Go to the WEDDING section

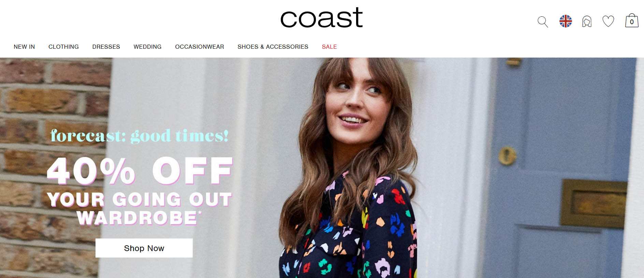147,47
